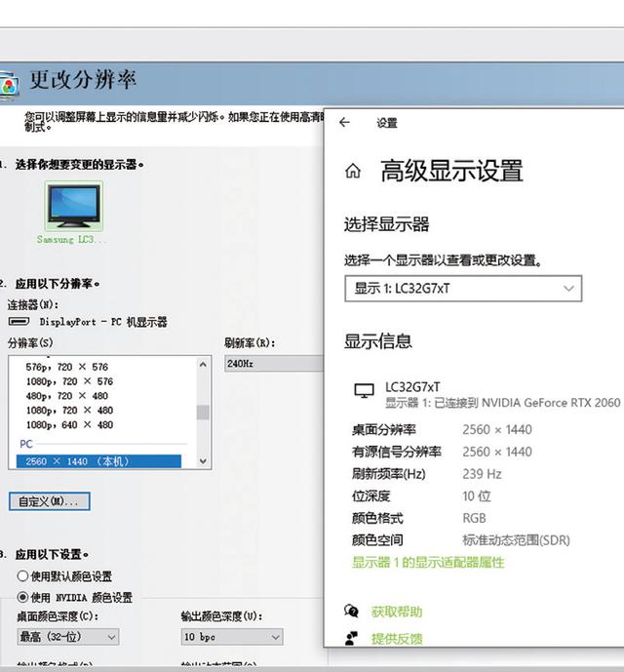Click the LC32G7xT monitor icon
This screenshot has width=624, height=672.
365,390
